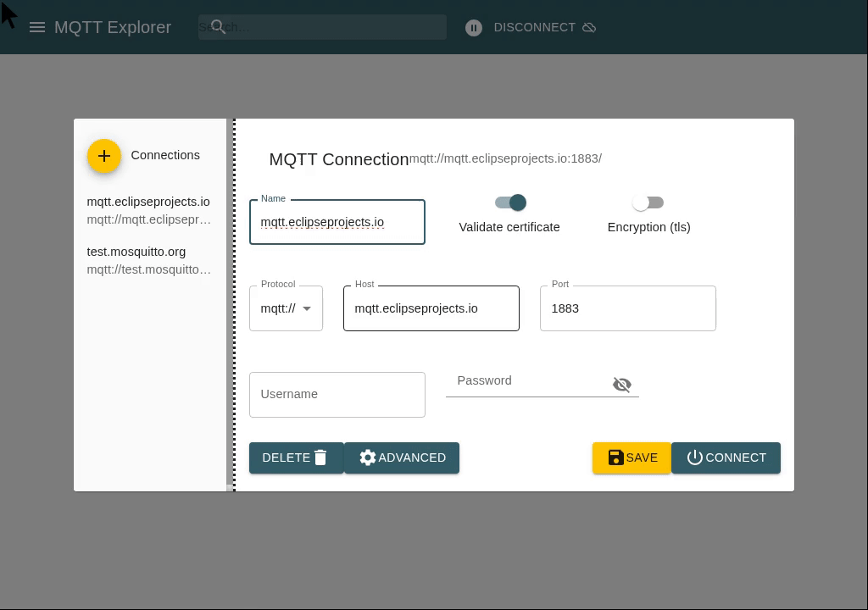Click the search magnifier icon in the top bar
The image size is (868, 610).
[219, 27]
